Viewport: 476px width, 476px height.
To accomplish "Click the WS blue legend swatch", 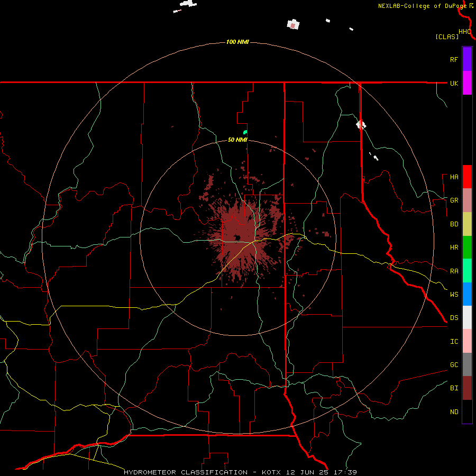I will pos(467,294).
